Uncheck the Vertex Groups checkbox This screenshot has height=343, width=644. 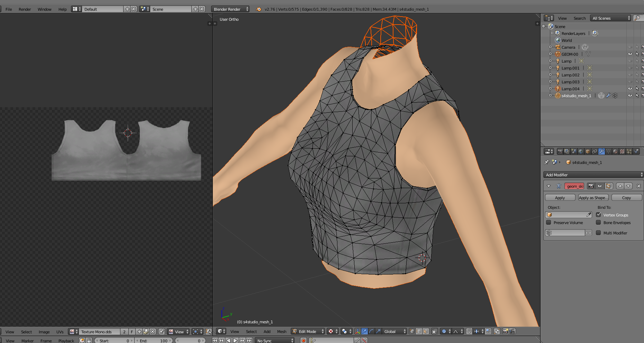[x=599, y=215]
